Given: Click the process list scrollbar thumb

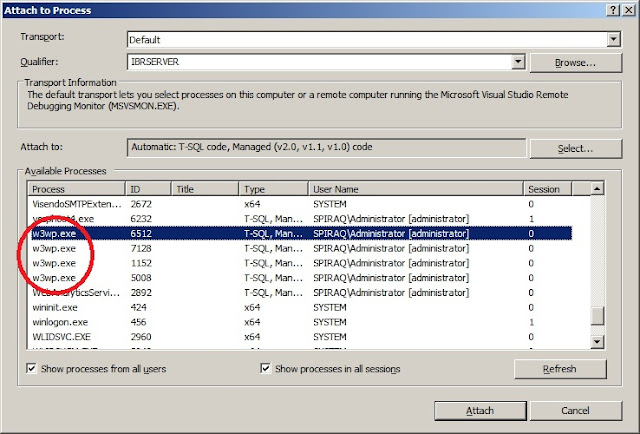Looking at the screenshot, I should [597, 316].
